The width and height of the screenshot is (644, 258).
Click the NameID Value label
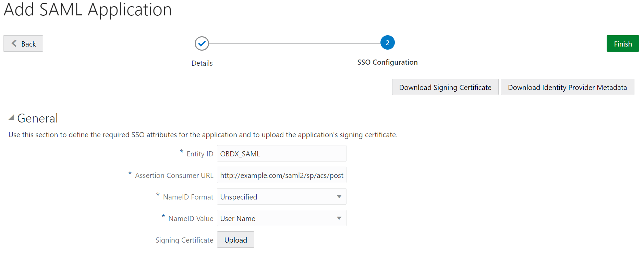point(191,219)
